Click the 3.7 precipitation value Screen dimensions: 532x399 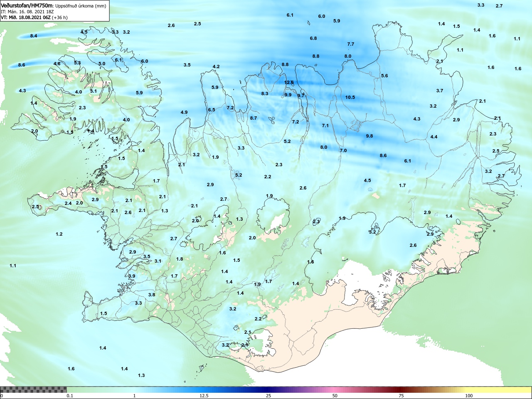[440, 91]
